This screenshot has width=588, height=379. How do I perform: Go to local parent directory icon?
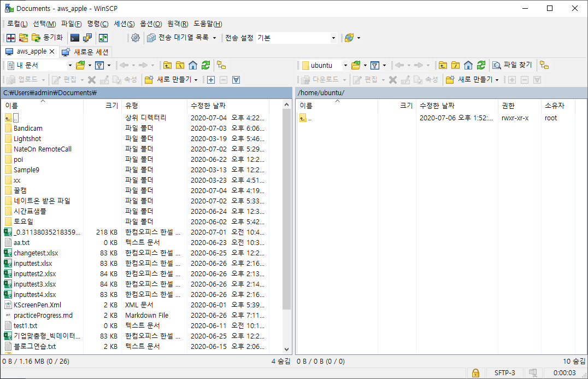[168, 65]
